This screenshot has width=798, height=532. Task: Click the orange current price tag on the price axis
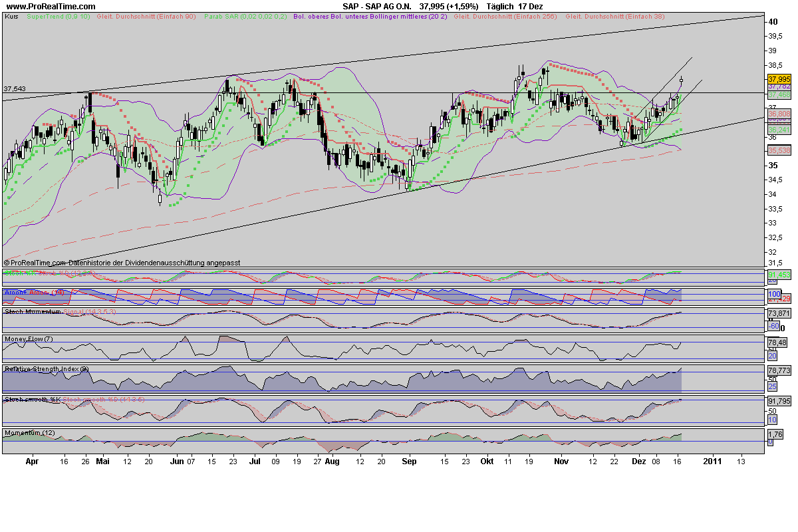pos(779,79)
